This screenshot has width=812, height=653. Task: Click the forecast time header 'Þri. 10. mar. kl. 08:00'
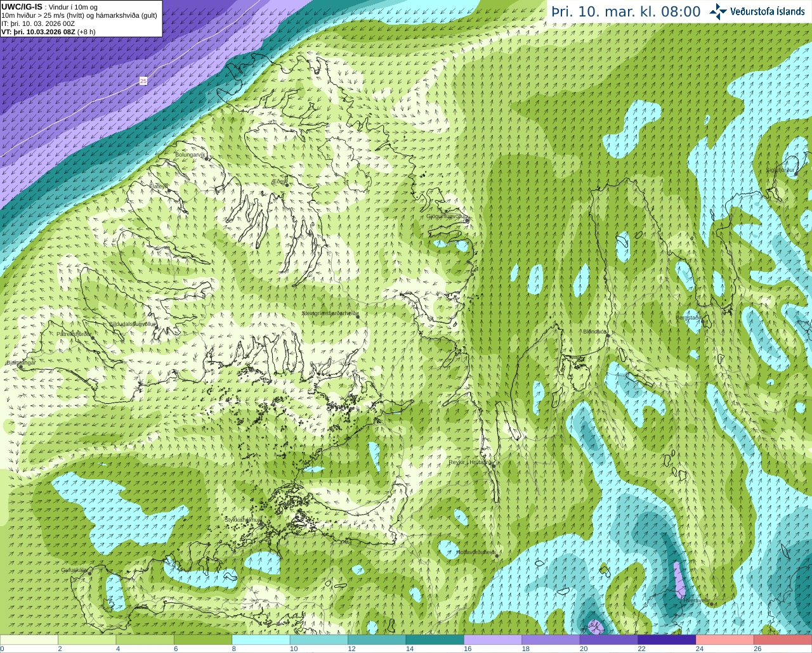coord(626,11)
